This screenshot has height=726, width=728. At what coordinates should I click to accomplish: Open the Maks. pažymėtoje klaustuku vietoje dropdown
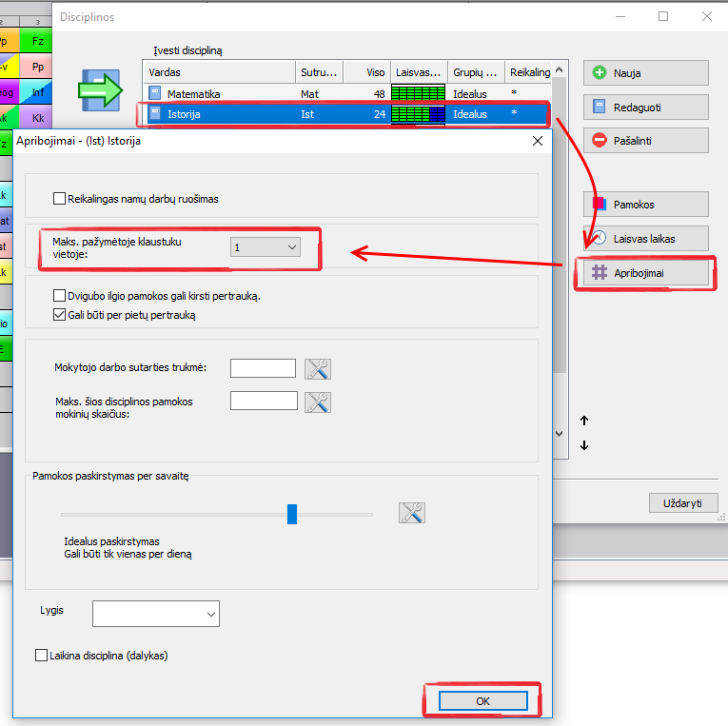point(266,247)
